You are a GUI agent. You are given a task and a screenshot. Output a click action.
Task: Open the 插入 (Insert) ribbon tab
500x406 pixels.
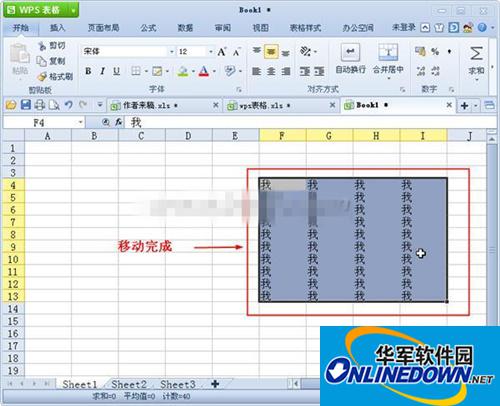click(x=57, y=28)
